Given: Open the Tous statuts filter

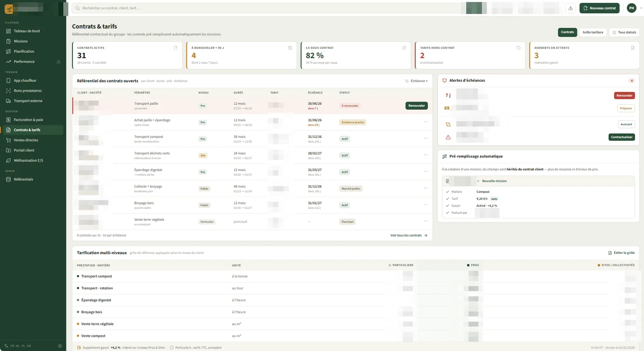Looking at the screenshot, I should pos(624,32).
